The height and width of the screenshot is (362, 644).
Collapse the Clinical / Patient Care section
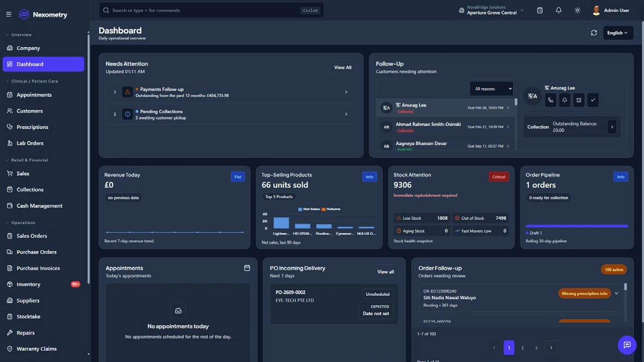click(32, 81)
